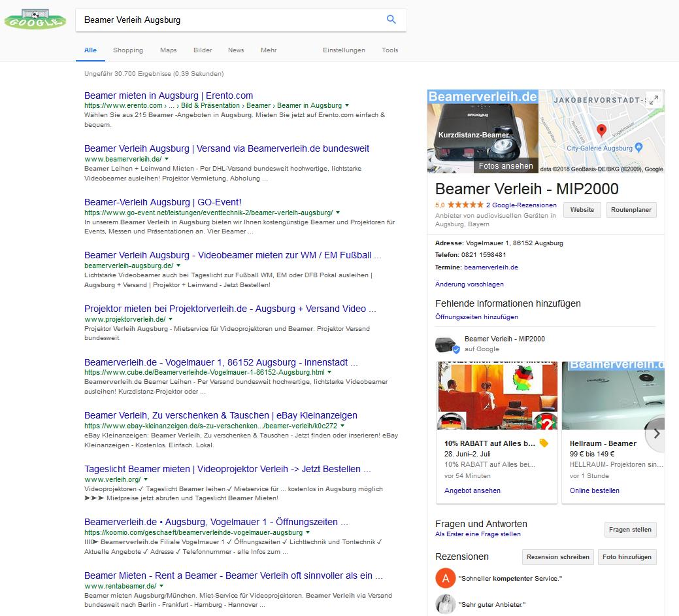
Task: Open dropdown arrow next to erento.com URL
Action: tap(347, 105)
